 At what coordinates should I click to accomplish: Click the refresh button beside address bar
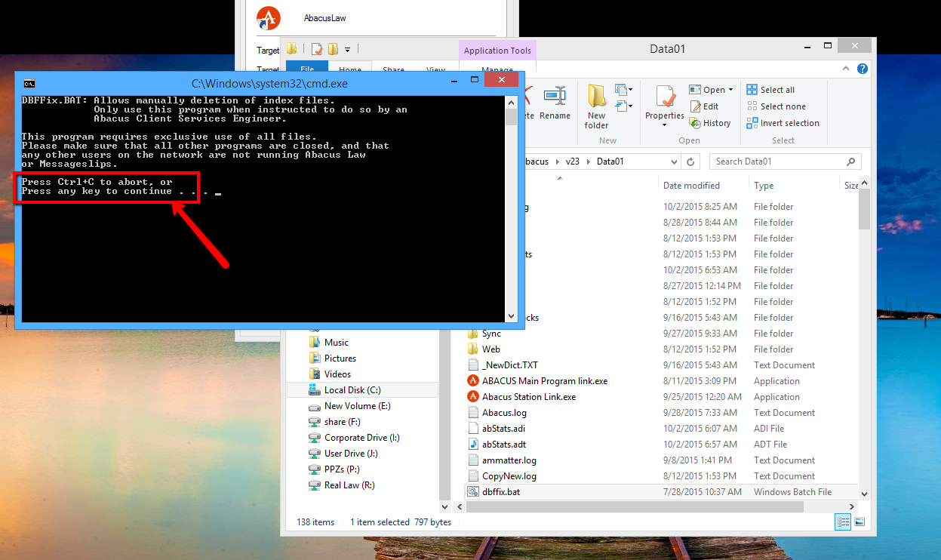(690, 162)
